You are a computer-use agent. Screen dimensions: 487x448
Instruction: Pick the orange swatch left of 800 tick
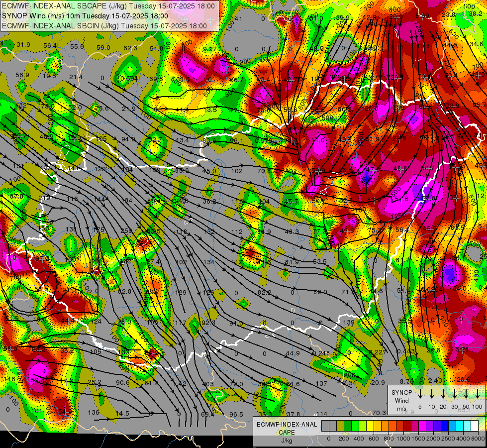pyautogui.click(x=385, y=426)
